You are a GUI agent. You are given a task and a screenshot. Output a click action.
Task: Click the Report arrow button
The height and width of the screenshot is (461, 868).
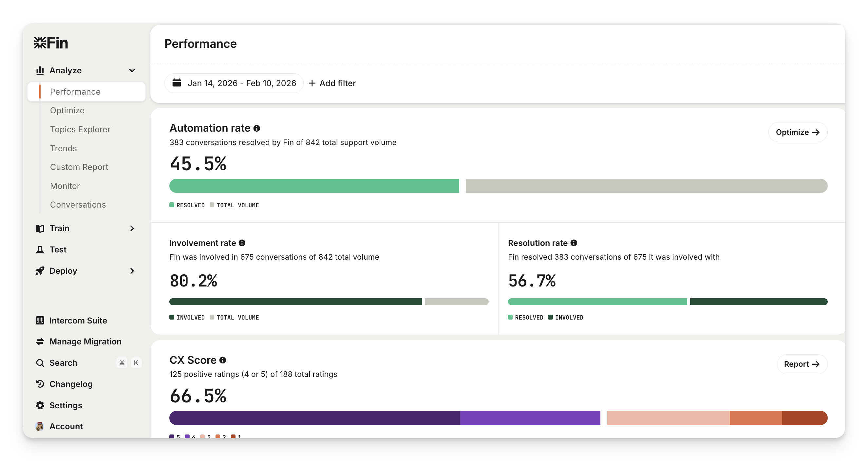point(802,364)
